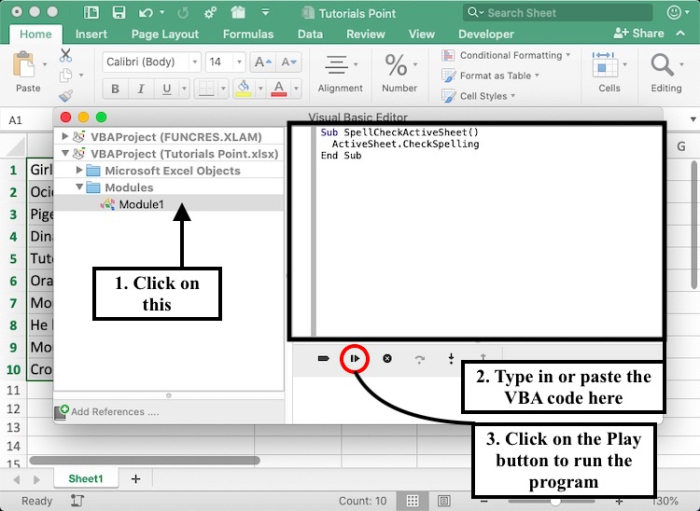Collapse the ribbon with the chevron
The height and width of the screenshot is (511, 700).
point(680,33)
